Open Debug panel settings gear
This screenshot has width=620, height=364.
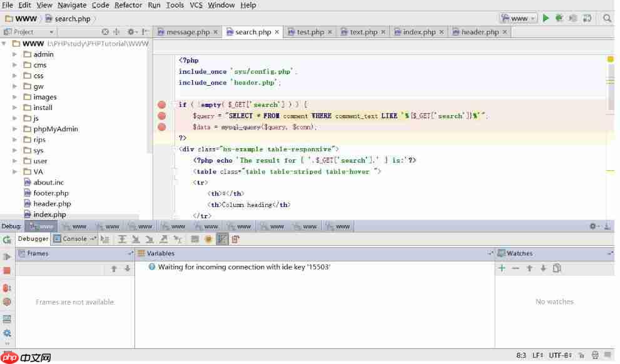(x=594, y=226)
